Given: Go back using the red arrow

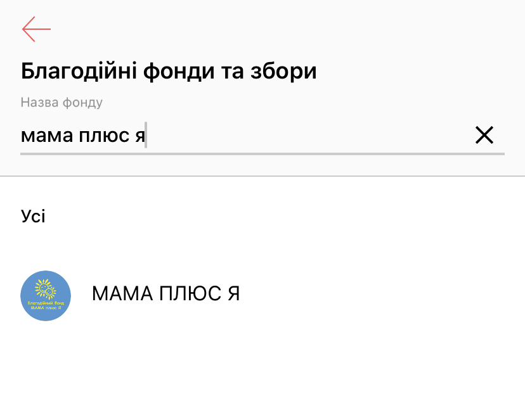Looking at the screenshot, I should (x=36, y=29).
